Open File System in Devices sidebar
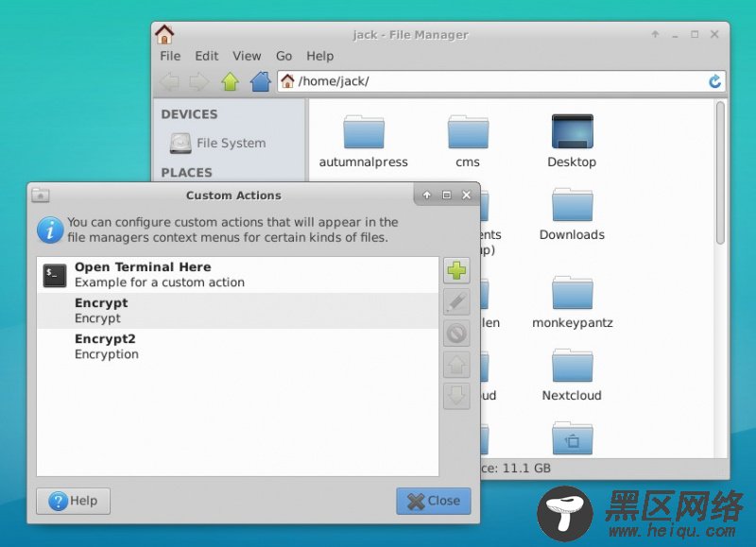Screen dimensions: 756x547 (218, 144)
